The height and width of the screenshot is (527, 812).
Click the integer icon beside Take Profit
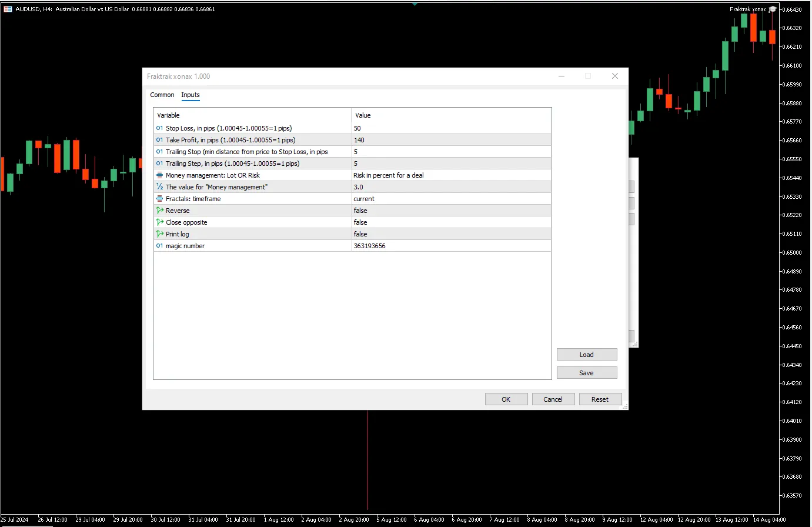click(x=159, y=140)
